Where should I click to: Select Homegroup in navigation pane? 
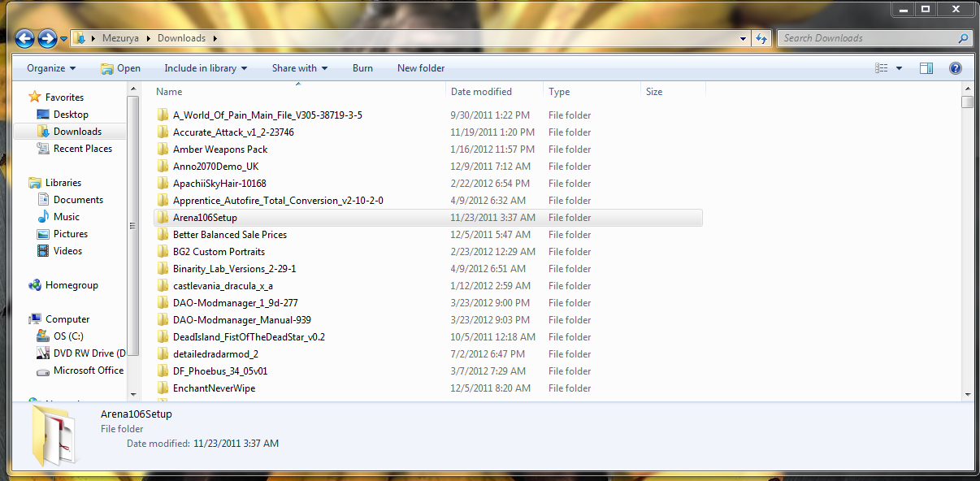72,285
